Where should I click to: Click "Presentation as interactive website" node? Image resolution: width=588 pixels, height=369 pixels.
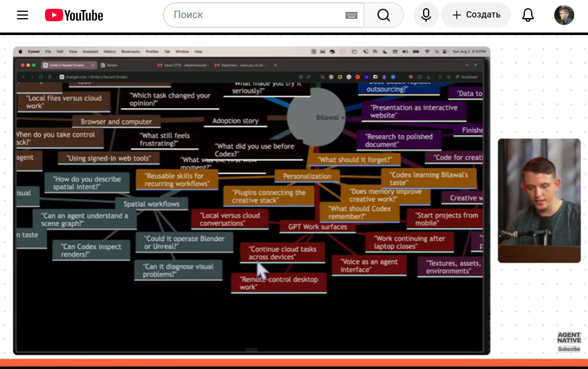coord(414,111)
